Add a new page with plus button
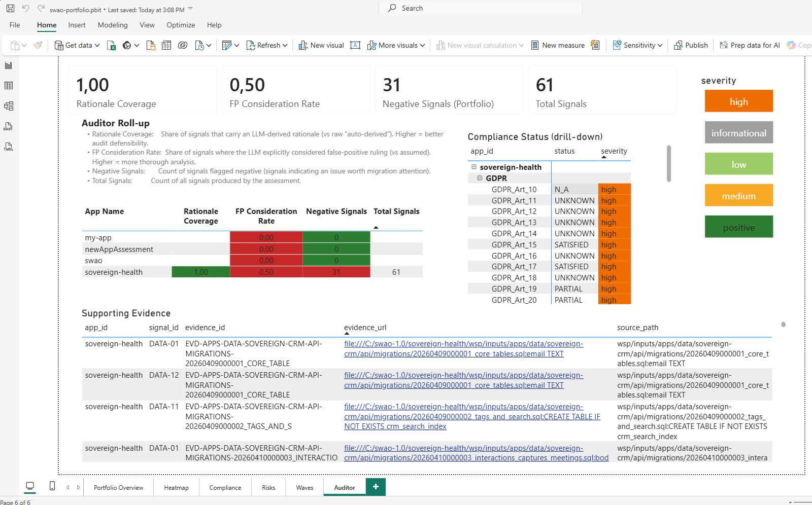This screenshot has height=505, width=812. [x=376, y=487]
